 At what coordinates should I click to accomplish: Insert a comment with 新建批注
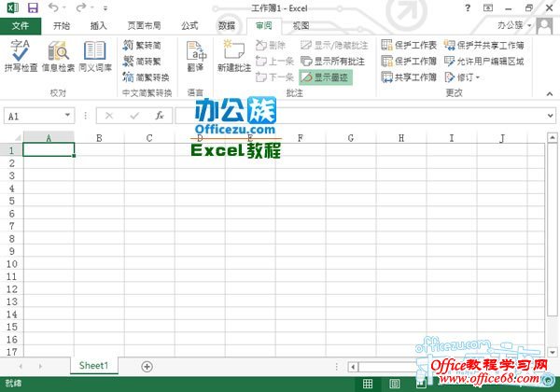click(234, 56)
